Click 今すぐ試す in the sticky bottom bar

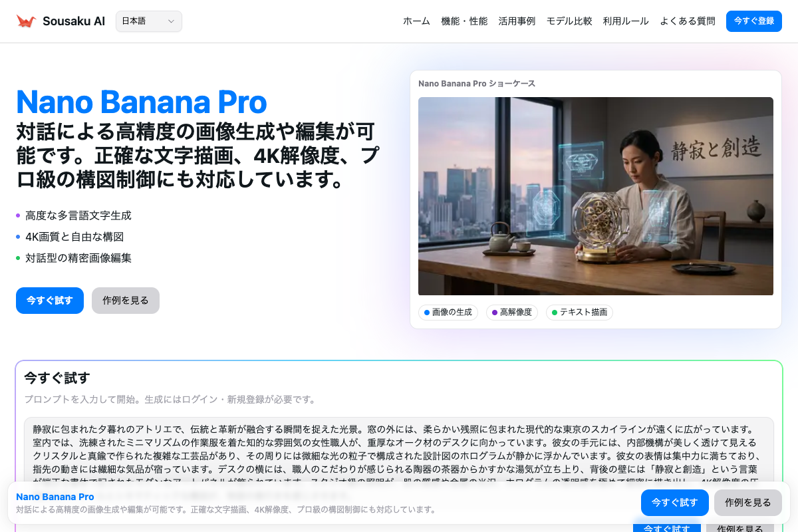pyautogui.click(x=675, y=503)
